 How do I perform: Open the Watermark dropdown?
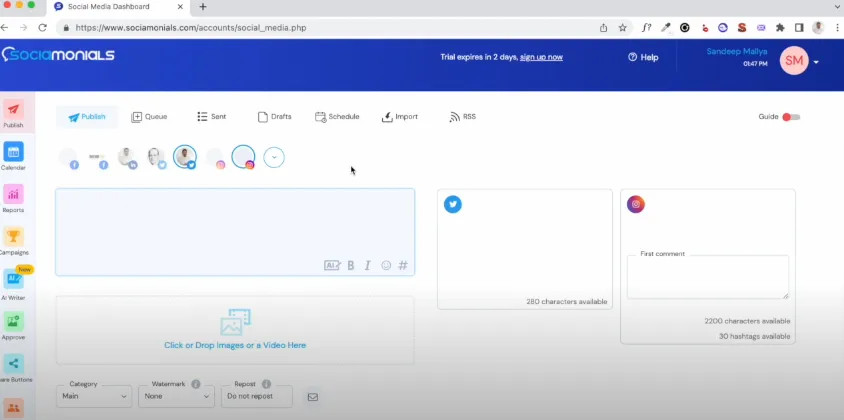tap(177, 396)
